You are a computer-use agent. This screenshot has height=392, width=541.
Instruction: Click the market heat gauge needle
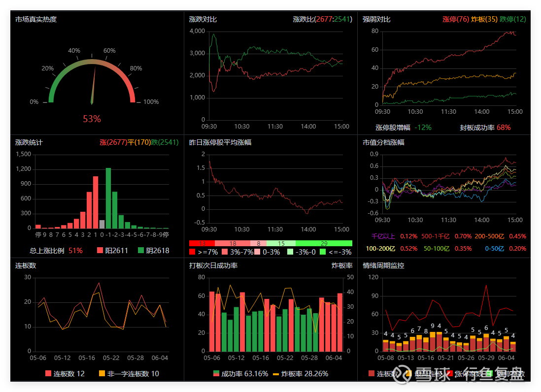(x=94, y=86)
